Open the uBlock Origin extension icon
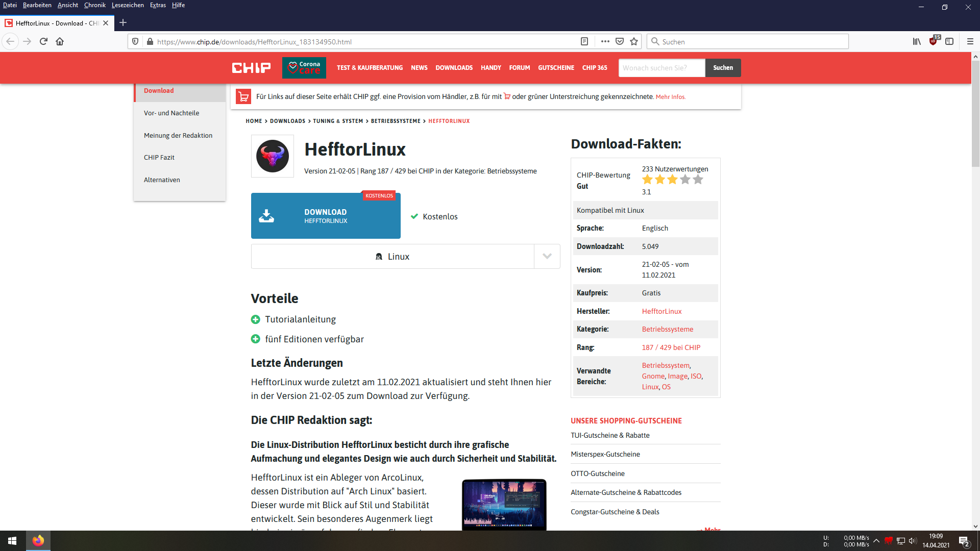Viewport: 980px width, 551px height. tap(934, 41)
